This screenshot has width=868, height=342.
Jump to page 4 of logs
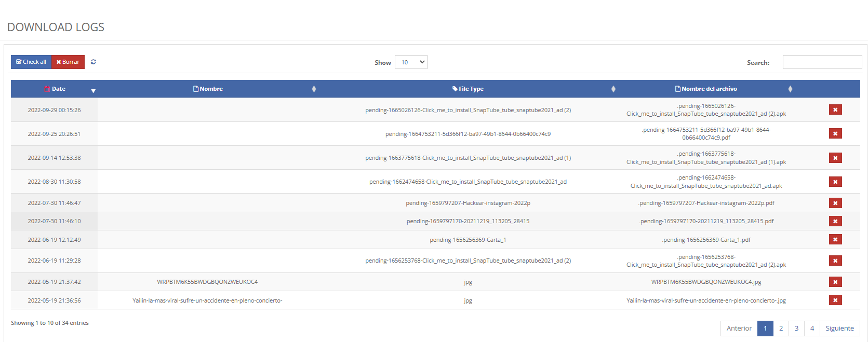tap(812, 329)
